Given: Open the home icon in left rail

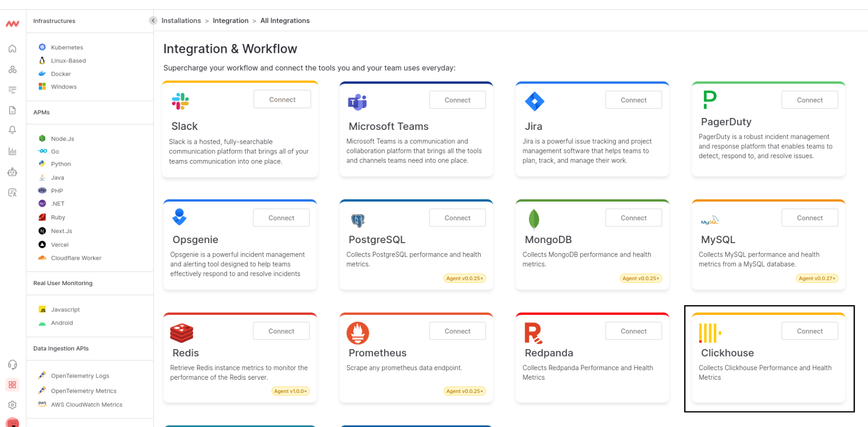Looking at the screenshot, I should 12,49.
